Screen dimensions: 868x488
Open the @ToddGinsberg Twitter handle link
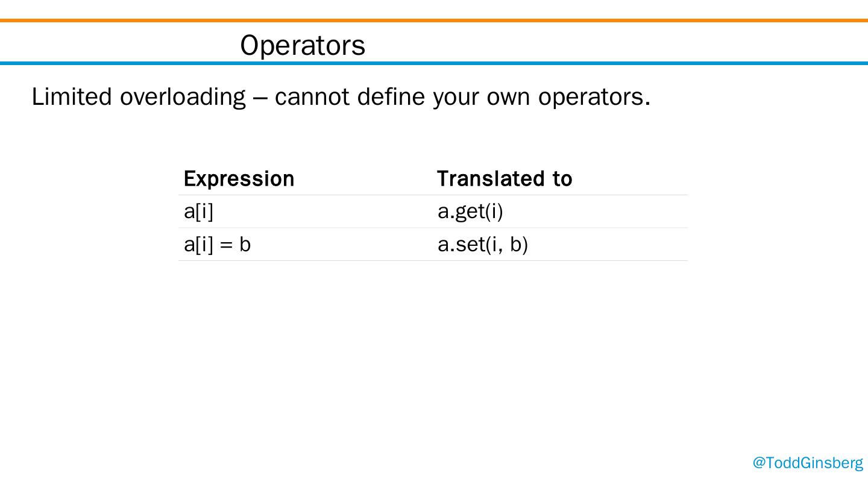coord(808,463)
